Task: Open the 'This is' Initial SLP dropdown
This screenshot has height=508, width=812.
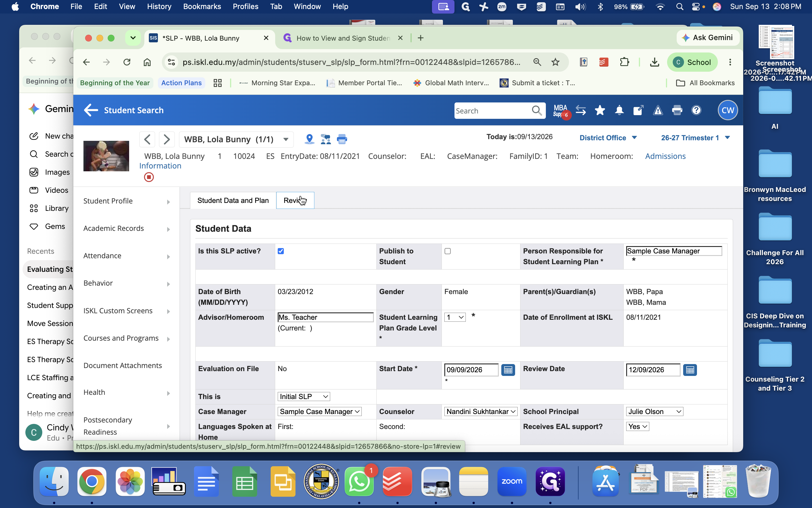Action: [304, 397]
